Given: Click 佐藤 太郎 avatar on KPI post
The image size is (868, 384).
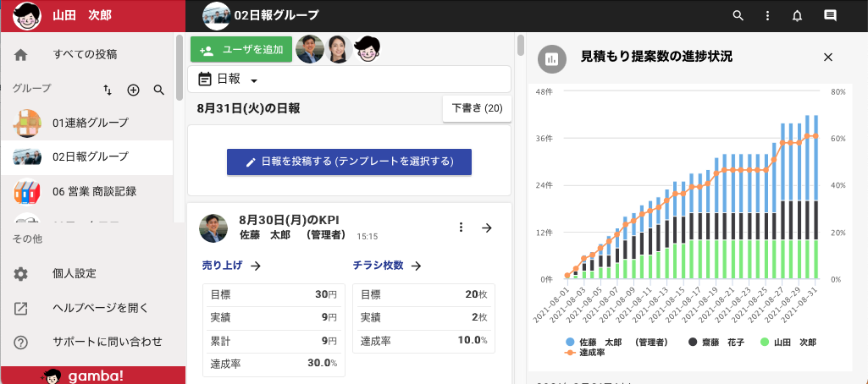Looking at the screenshot, I should coord(213,228).
